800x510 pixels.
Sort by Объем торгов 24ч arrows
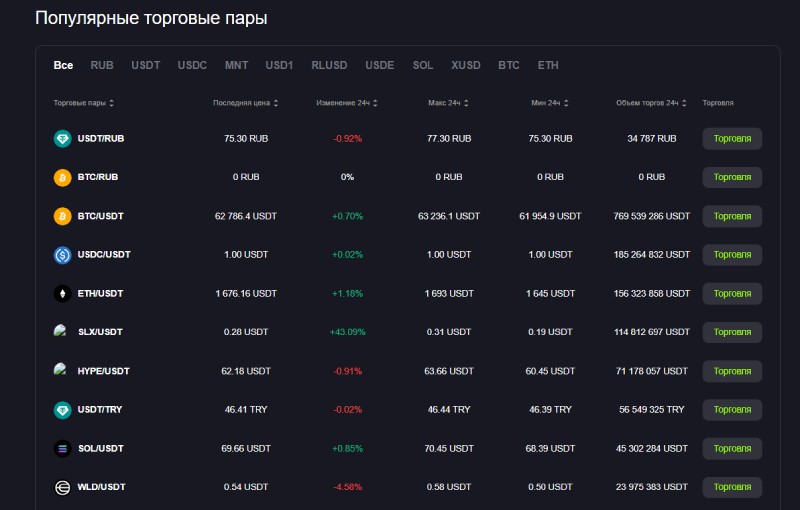[x=684, y=103]
